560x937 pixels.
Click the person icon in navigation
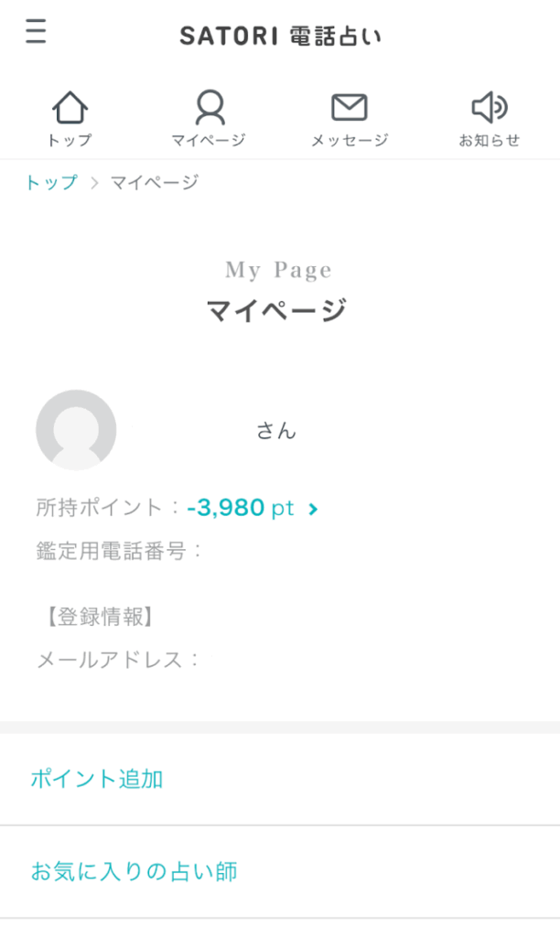pyautogui.click(x=210, y=109)
